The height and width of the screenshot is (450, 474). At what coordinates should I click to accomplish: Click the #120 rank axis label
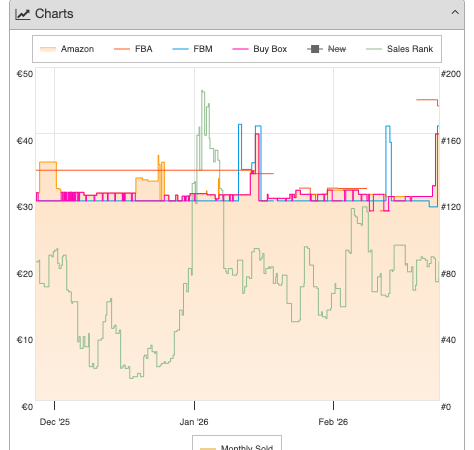click(x=451, y=207)
